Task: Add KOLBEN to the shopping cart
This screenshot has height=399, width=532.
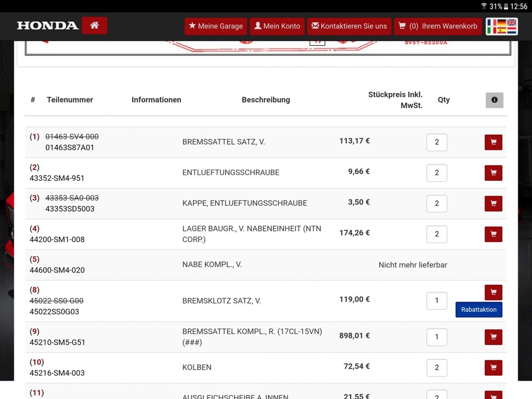Action: pos(493,368)
